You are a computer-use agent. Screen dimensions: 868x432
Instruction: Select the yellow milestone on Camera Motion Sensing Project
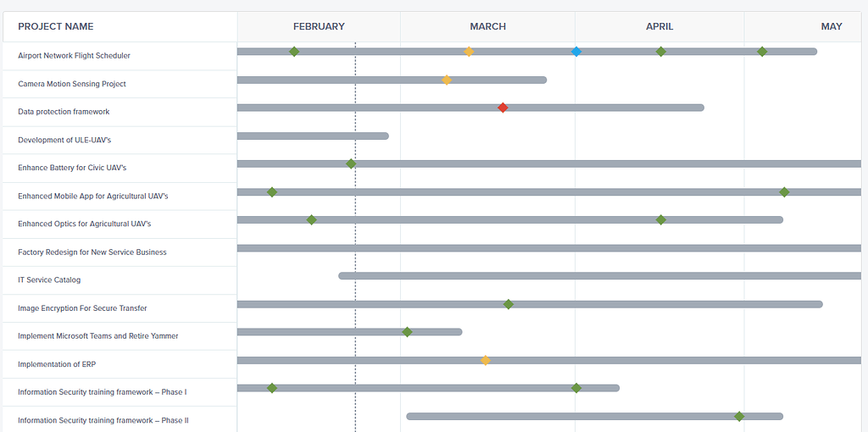pos(447,80)
